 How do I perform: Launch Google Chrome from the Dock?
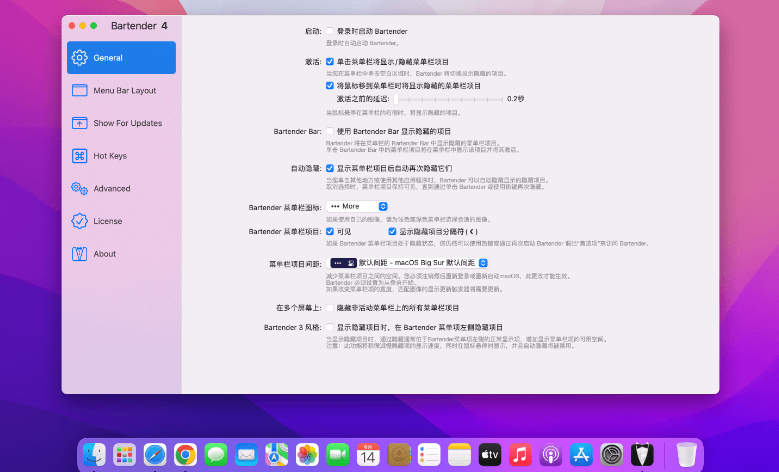coord(185,455)
